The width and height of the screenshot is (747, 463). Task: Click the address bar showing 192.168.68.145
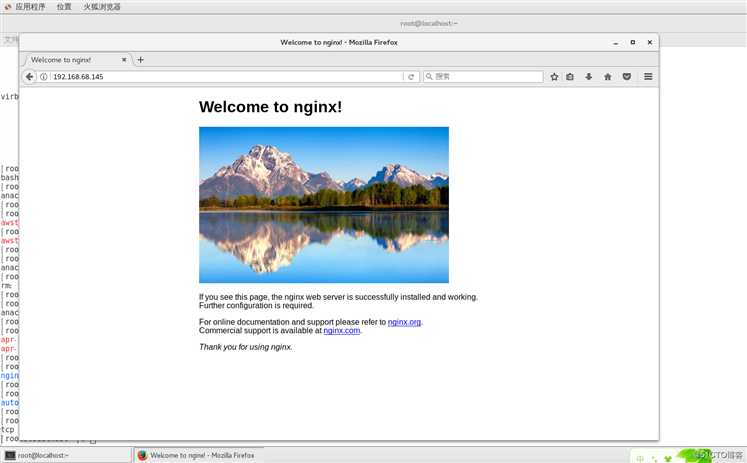click(227, 77)
